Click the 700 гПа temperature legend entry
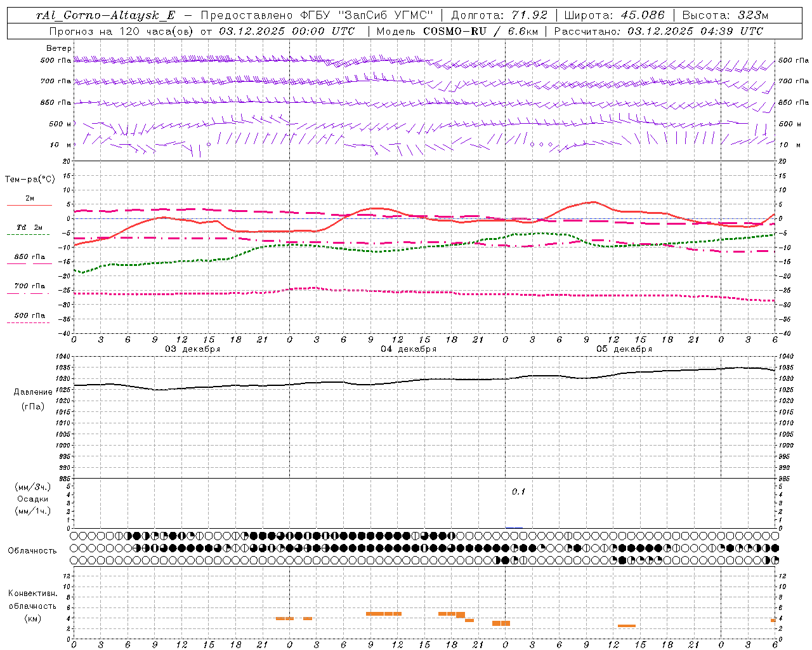 30,286
